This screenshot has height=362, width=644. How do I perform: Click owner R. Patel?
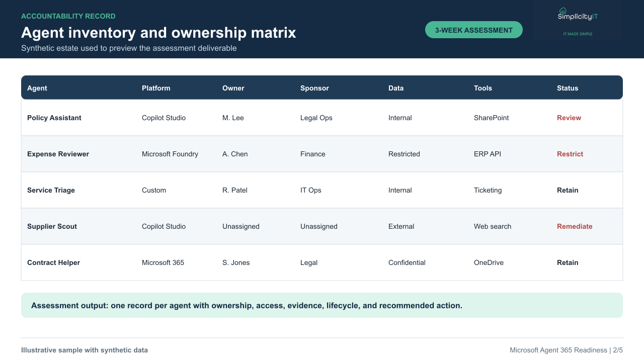pos(235,190)
